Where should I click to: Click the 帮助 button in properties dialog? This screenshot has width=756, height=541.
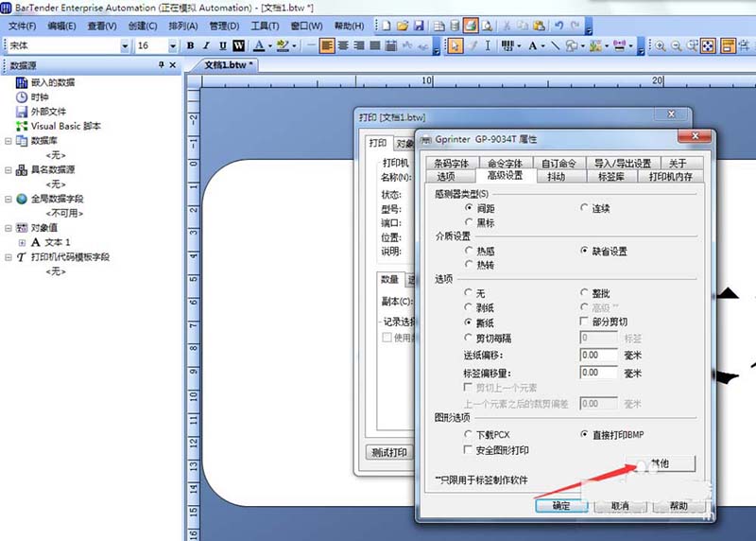(x=679, y=505)
